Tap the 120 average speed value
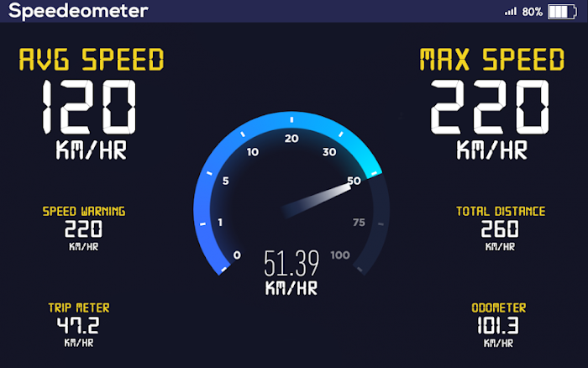 click(89, 107)
